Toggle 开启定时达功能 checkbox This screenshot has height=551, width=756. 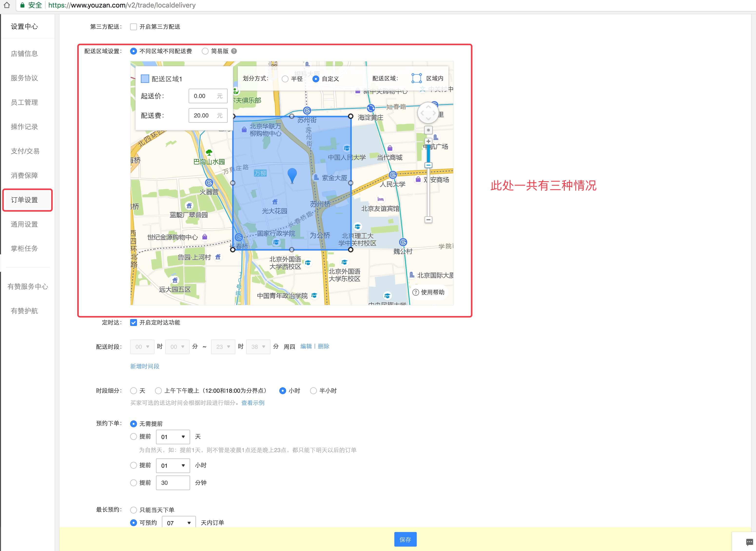pyautogui.click(x=134, y=323)
